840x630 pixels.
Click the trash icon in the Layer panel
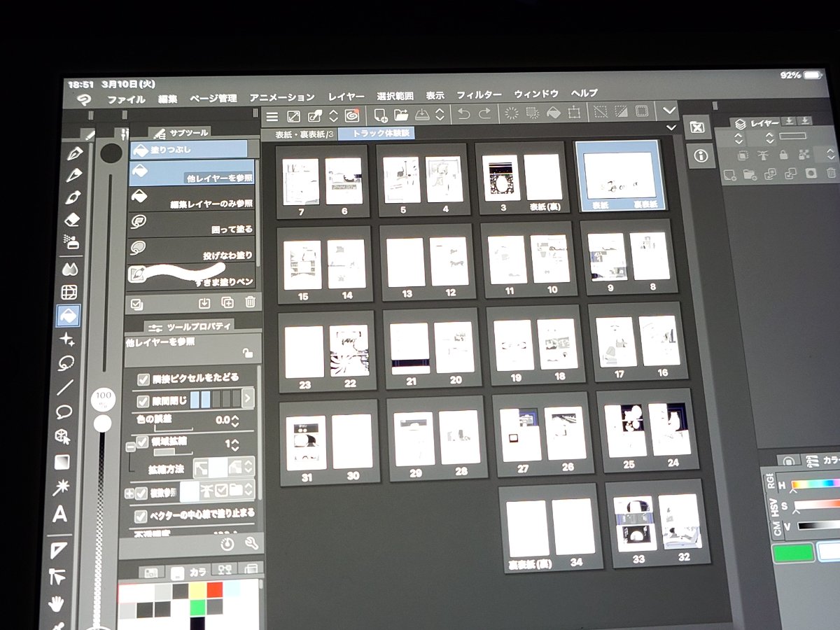click(831, 173)
